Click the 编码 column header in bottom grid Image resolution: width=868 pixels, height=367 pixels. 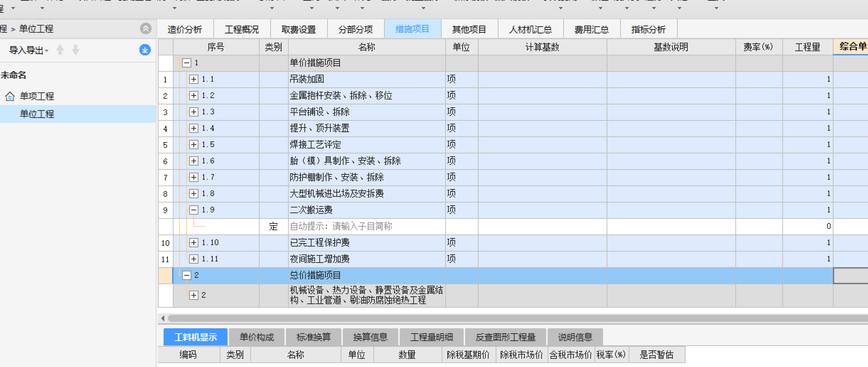[188, 355]
